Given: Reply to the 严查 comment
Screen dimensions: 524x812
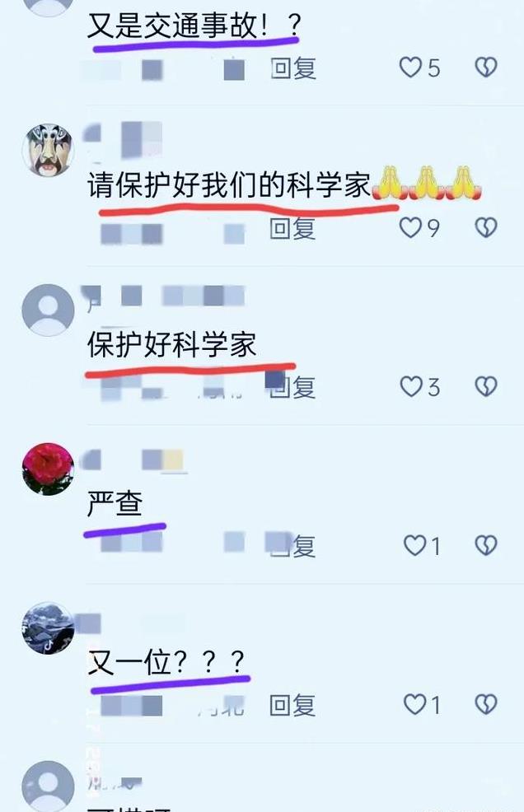Looking at the screenshot, I should click(x=292, y=546).
